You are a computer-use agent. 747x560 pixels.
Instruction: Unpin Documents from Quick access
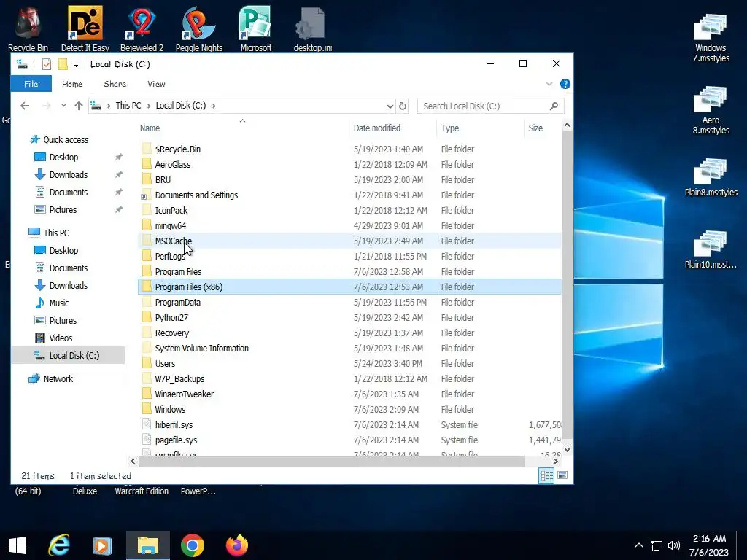[x=119, y=192]
